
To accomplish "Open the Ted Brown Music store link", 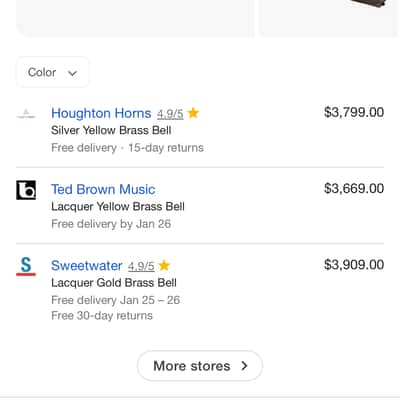I will 103,189.
